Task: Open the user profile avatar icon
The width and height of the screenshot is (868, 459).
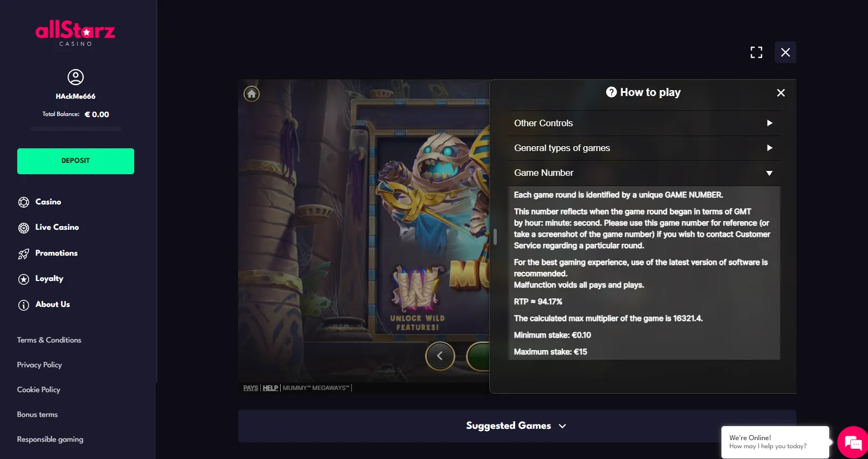Action: (x=75, y=77)
